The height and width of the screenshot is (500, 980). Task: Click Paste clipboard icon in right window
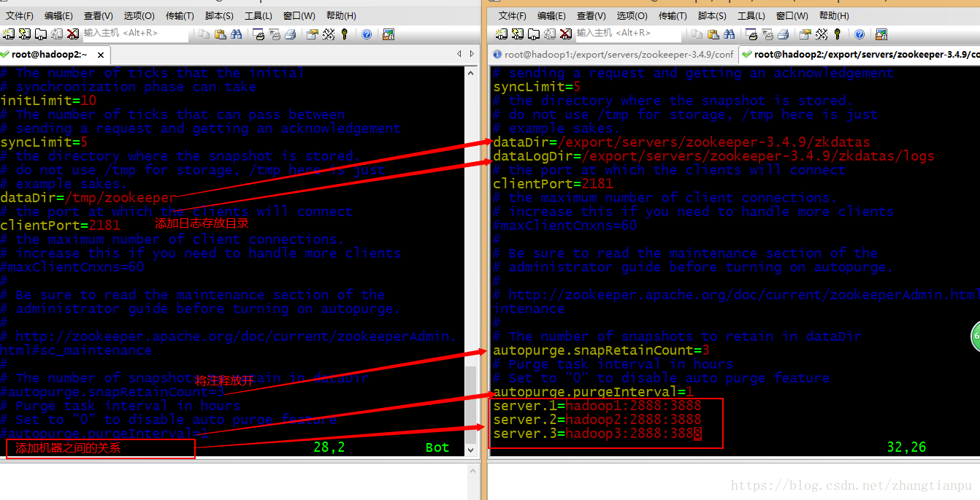click(x=713, y=34)
